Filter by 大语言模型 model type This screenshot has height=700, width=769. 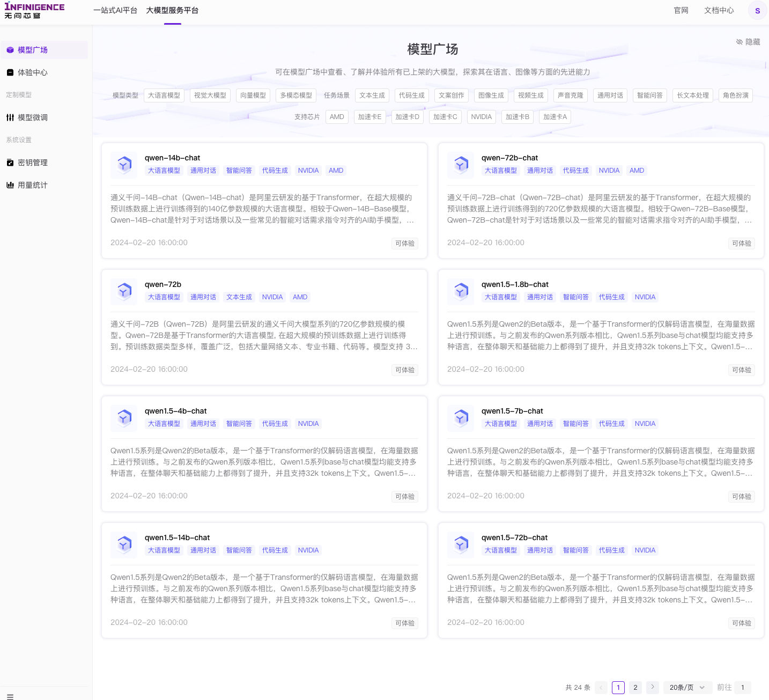[164, 95]
